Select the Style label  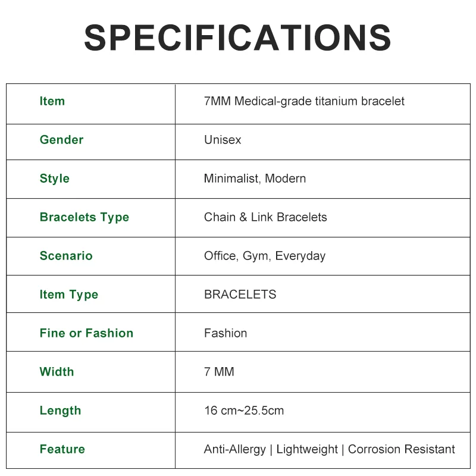pos(55,178)
